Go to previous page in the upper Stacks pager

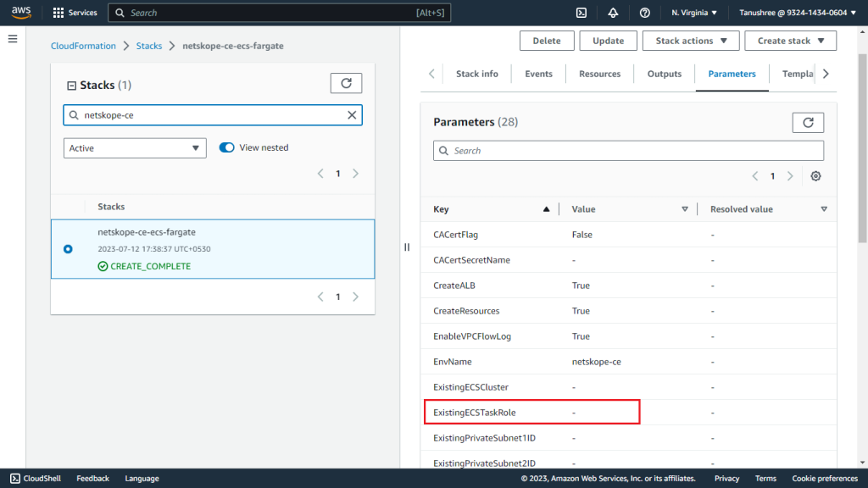(x=320, y=174)
